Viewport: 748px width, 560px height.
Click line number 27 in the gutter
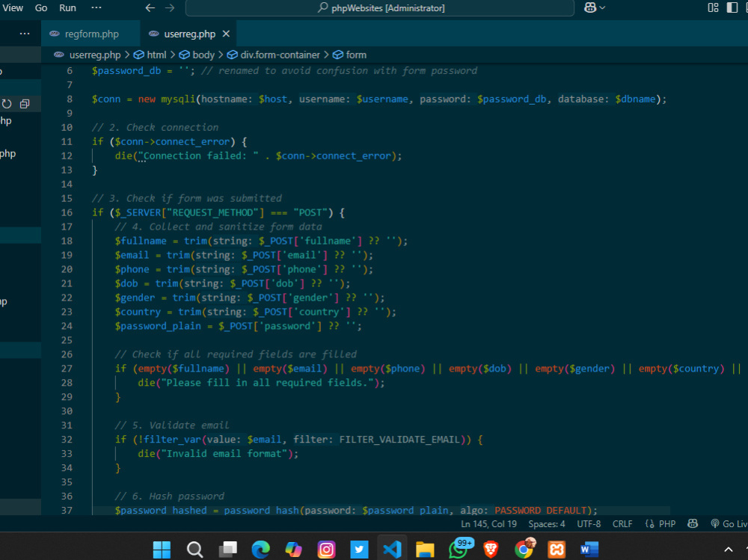point(67,369)
